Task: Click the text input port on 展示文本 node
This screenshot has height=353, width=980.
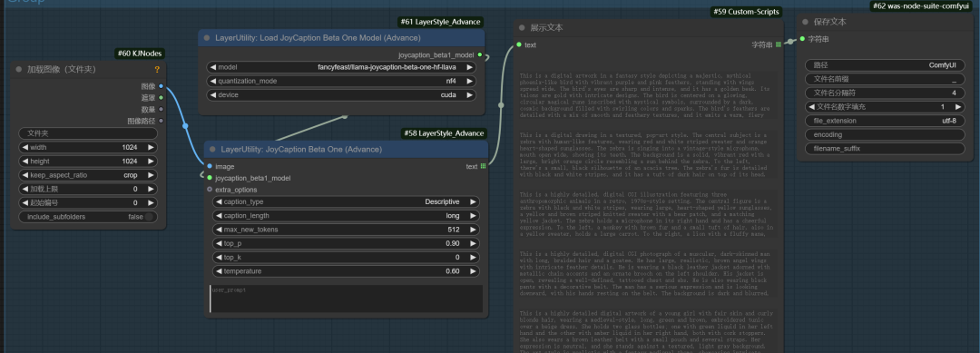Action: [x=519, y=45]
